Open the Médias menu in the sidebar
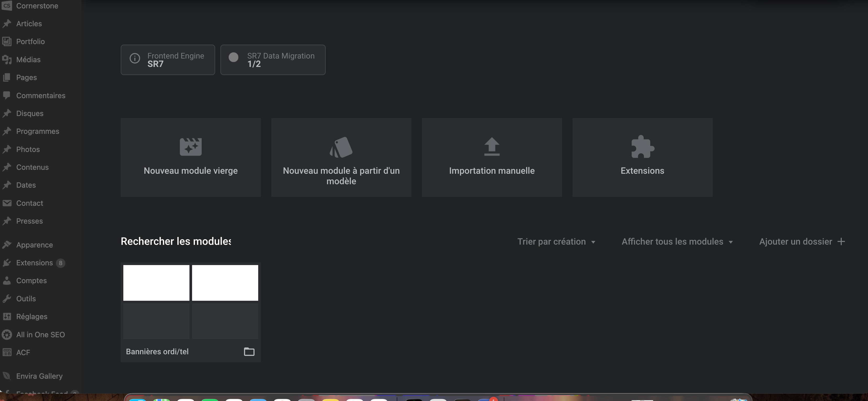This screenshot has width=868, height=401. coord(28,60)
